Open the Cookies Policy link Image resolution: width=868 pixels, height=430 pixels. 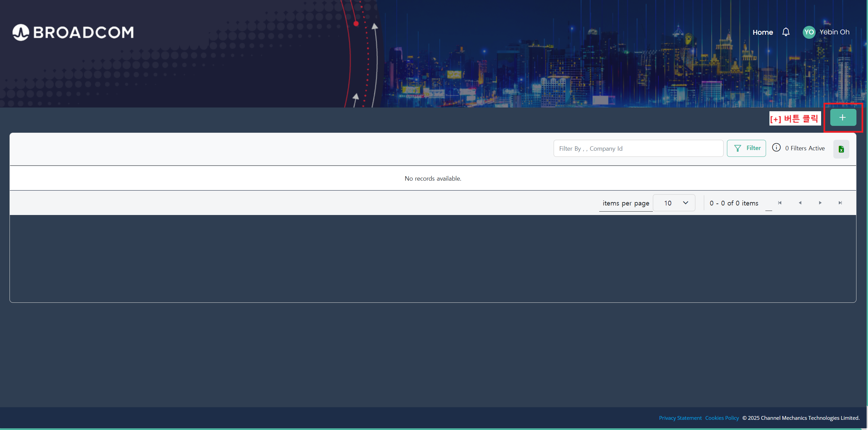pyautogui.click(x=722, y=418)
